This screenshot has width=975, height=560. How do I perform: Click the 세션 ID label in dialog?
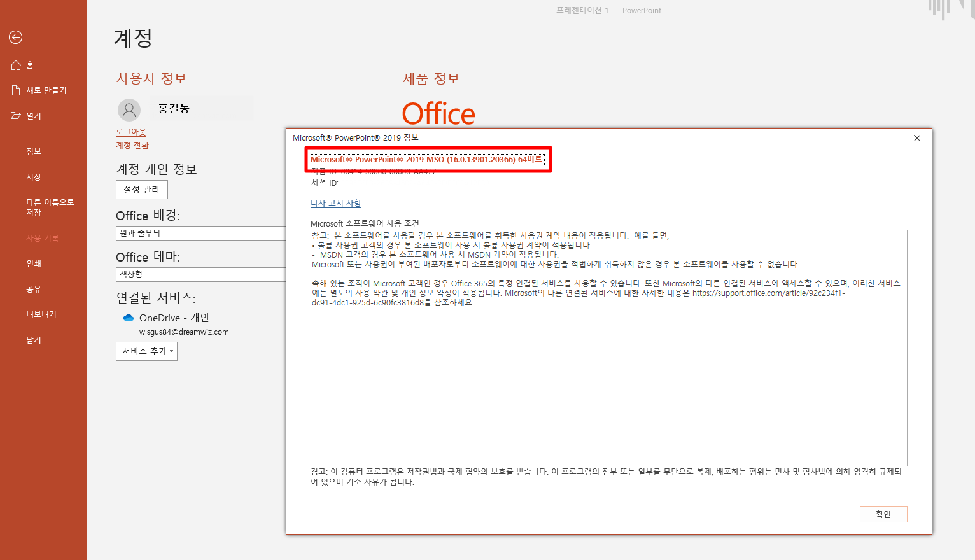(x=325, y=183)
